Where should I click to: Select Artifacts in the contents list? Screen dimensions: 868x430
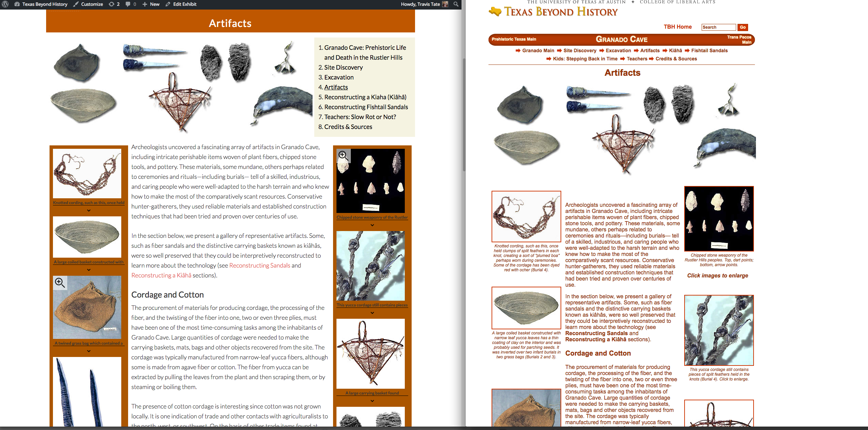click(x=336, y=87)
